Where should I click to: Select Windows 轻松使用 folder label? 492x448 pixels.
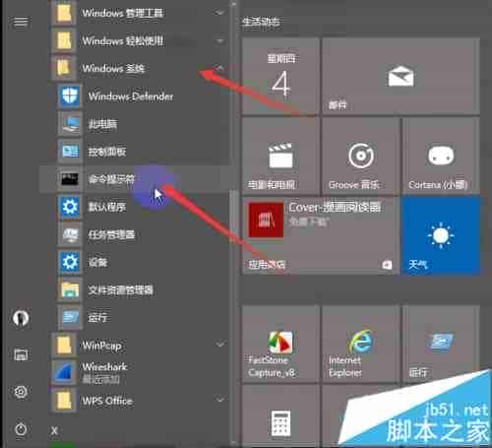[123, 41]
